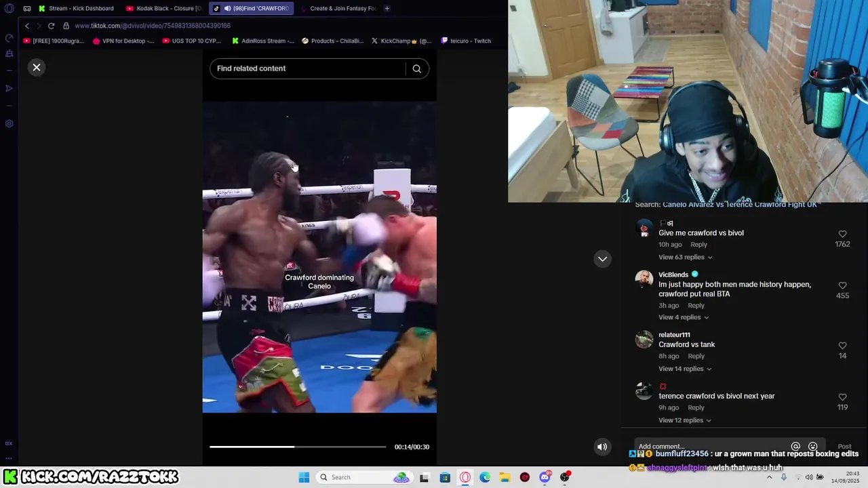Mute the TikTok tab via tab speaker icon
868x488 pixels.
coord(227,8)
